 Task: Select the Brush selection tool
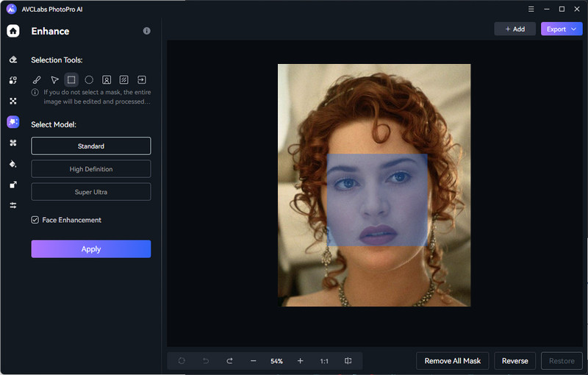[x=37, y=80]
